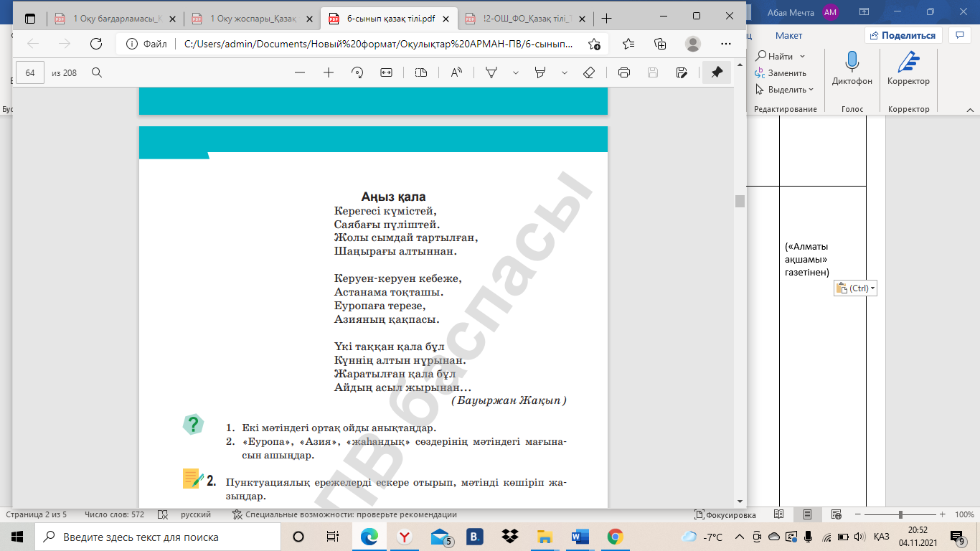Open Edge profile avatar
Screen dimensions: 980x551
[x=692, y=44]
